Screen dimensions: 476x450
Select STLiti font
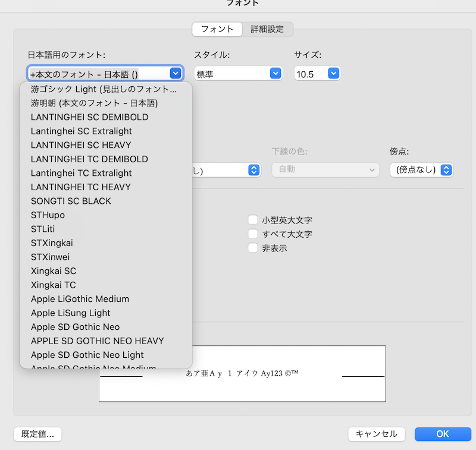[x=106, y=229]
